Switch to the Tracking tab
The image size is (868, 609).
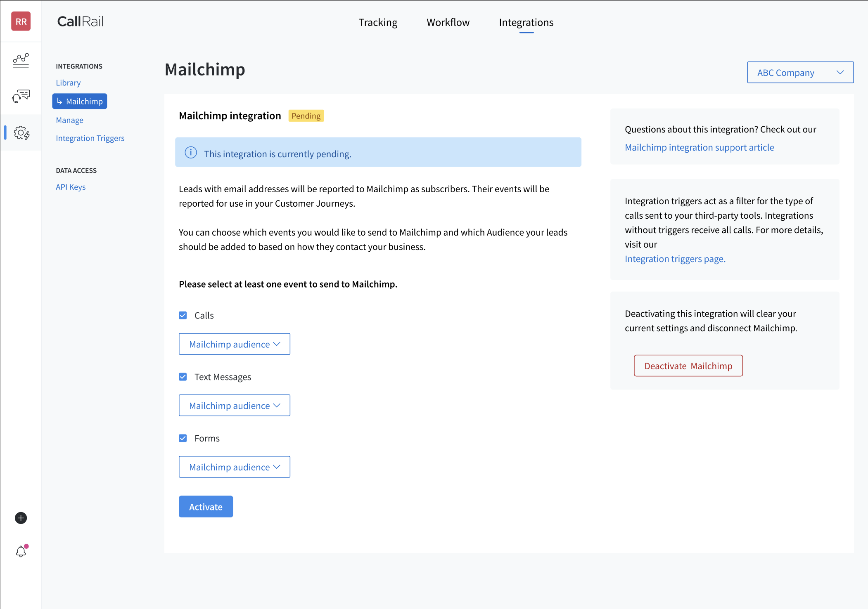378,22
